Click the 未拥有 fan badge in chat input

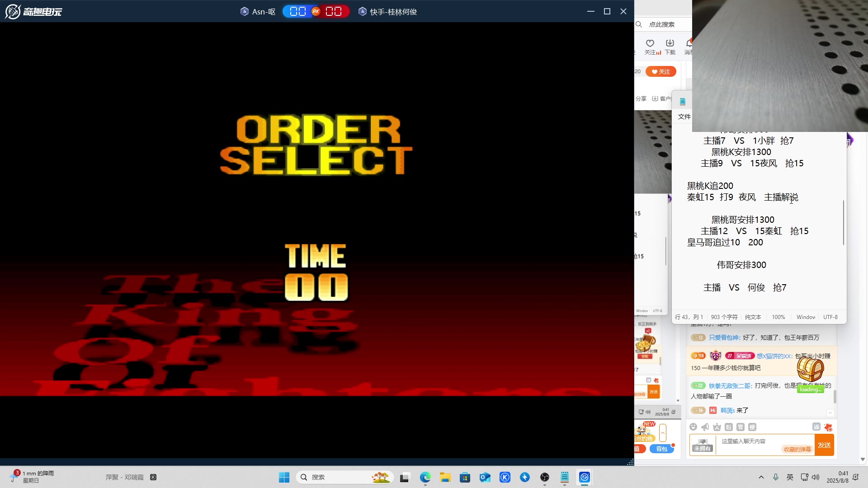(702, 445)
